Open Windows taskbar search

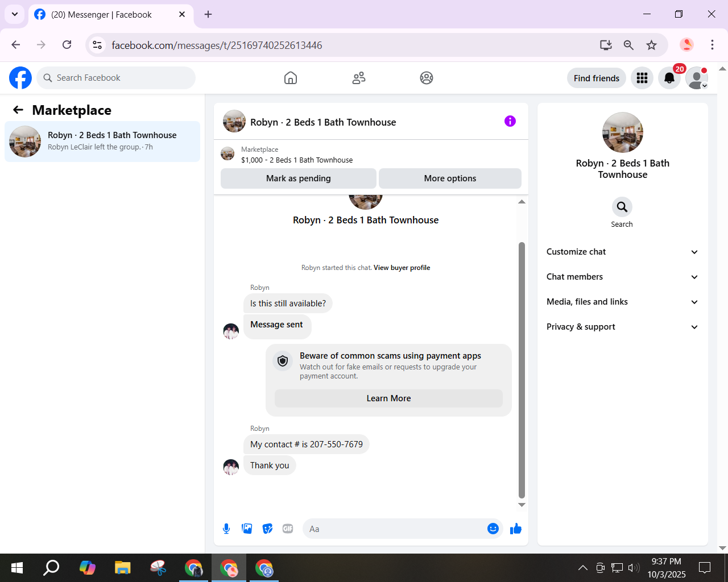pyautogui.click(x=52, y=568)
